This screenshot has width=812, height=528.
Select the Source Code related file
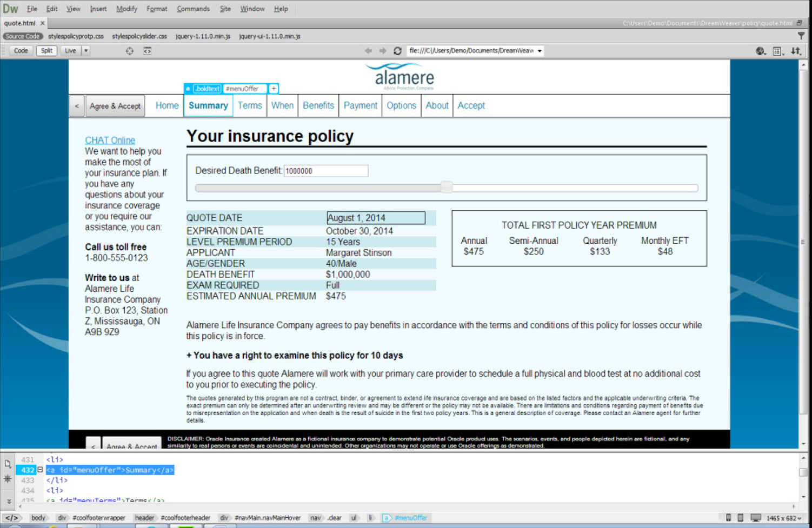tap(23, 36)
